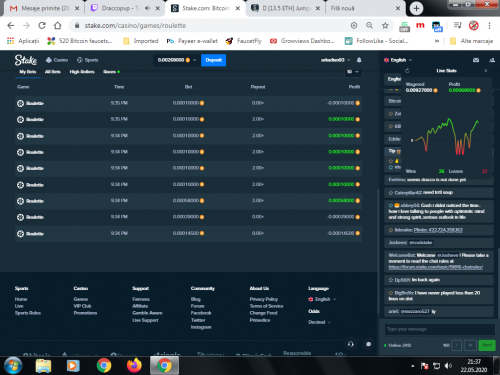Image resolution: width=500 pixels, height=375 pixels.
Task: Click the 0.00058000 bet amount cell
Action: tap(188, 201)
